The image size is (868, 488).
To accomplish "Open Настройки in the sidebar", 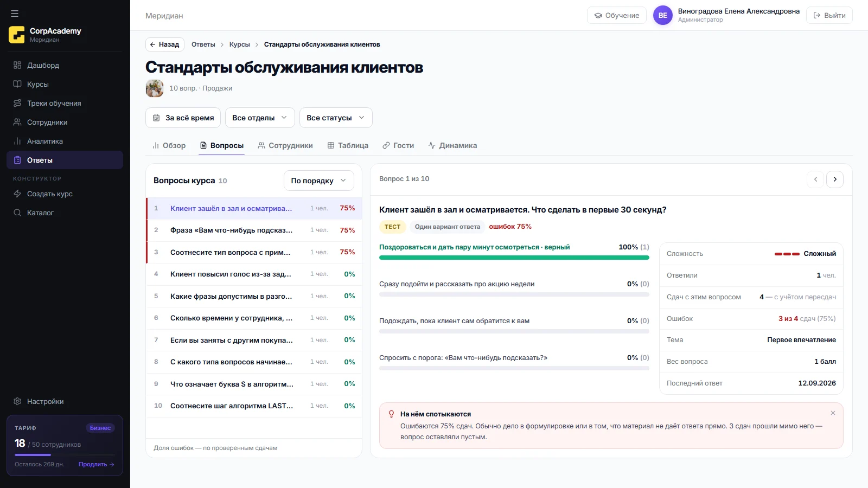I will click(x=65, y=401).
